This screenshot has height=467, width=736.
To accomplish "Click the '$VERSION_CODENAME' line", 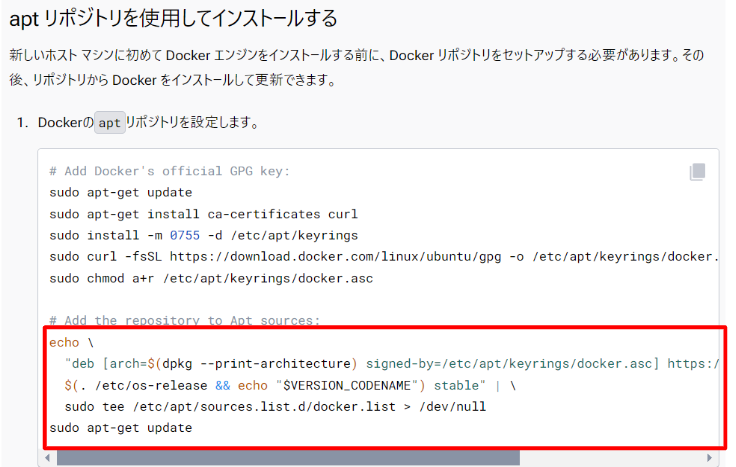I will point(290,386).
